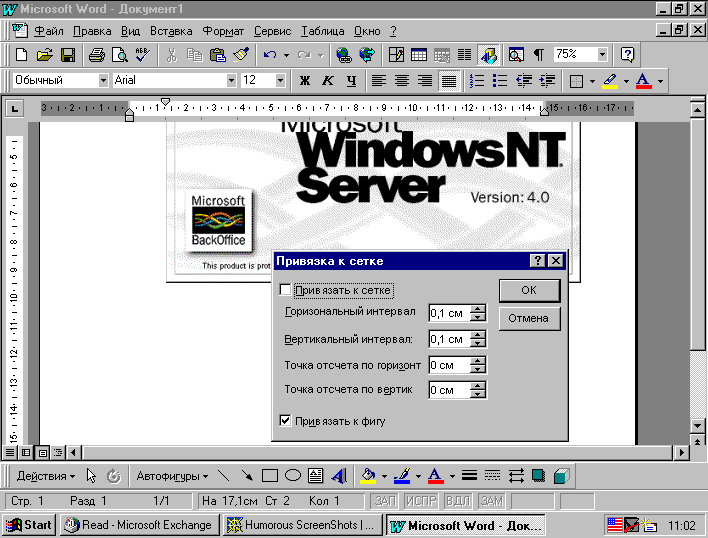The width and height of the screenshot is (708, 538).
Task: Open the Таблица menu
Action: (322, 31)
